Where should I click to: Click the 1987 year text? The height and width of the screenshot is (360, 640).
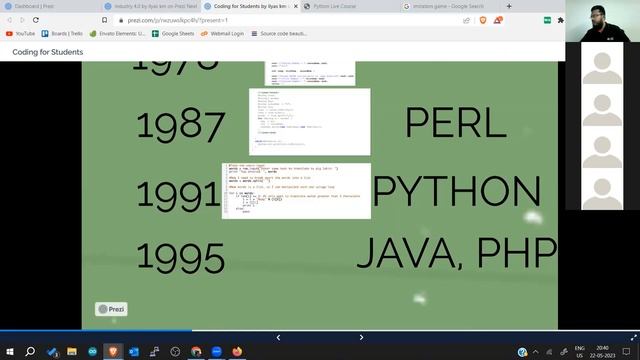coord(180,125)
